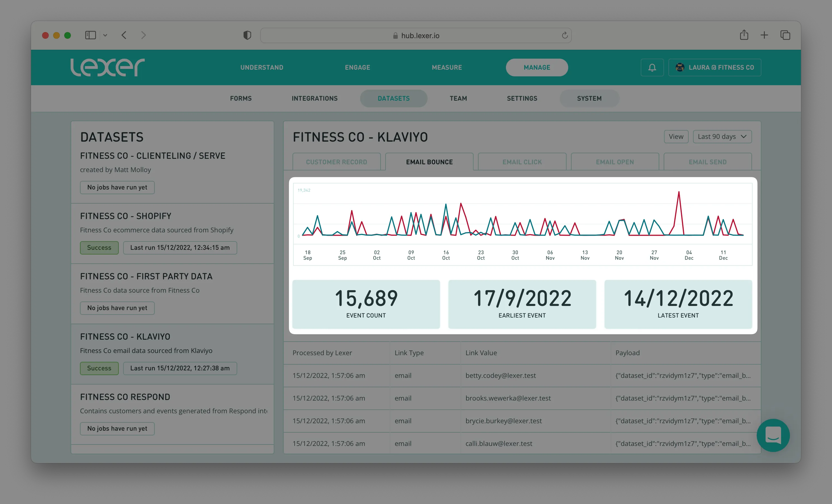Expand the sidebar options chevron
Image resolution: width=832 pixels, height=504 pixels.
105,35
